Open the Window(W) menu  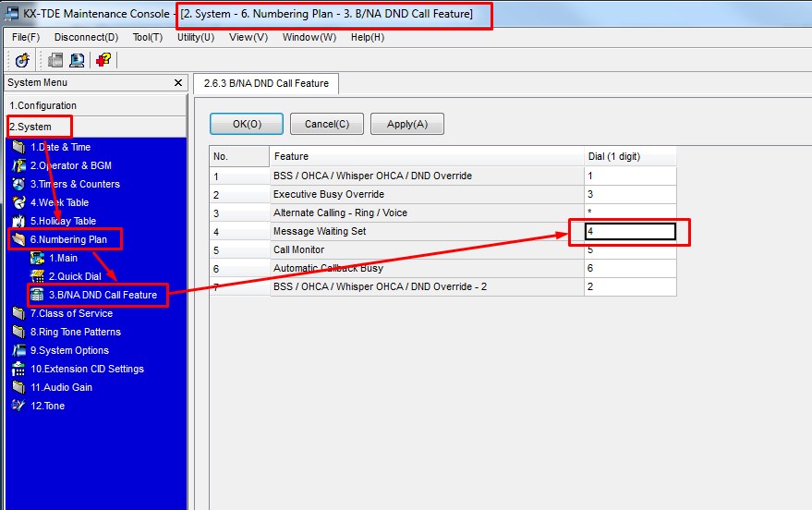(309, 37)
